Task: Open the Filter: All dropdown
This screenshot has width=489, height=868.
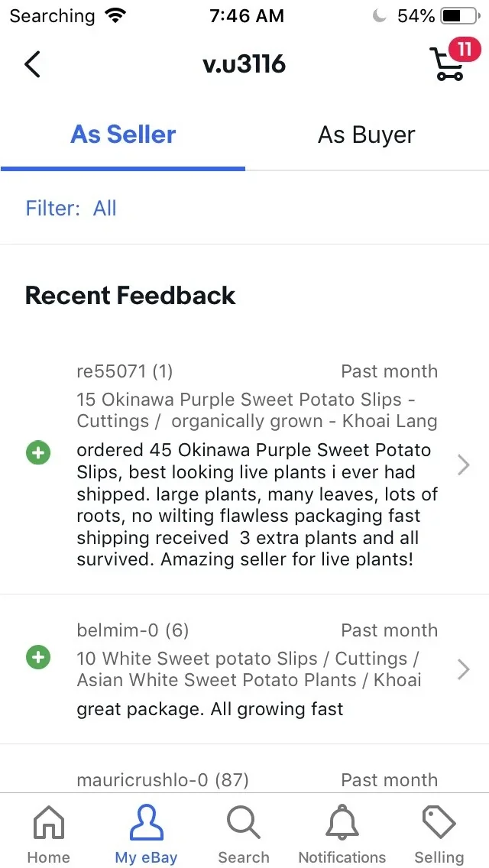Action: 71,209
